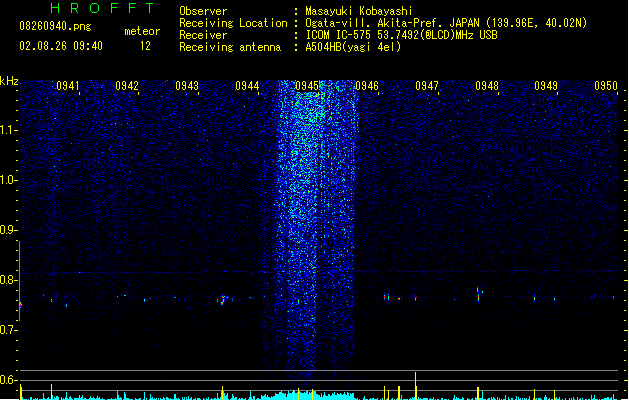
Task: Click the 1.0 kHz axis label
Action: point(8,180)
